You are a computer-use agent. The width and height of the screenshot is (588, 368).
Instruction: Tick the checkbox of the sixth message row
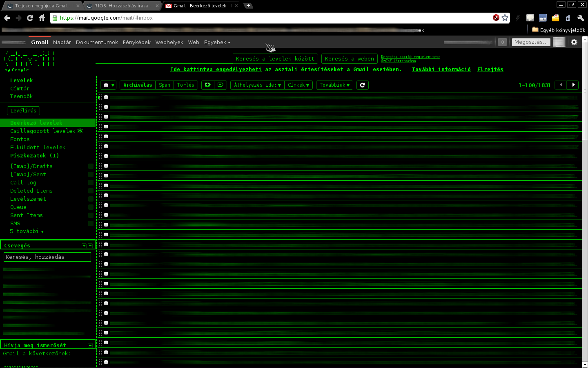(106, 146)
